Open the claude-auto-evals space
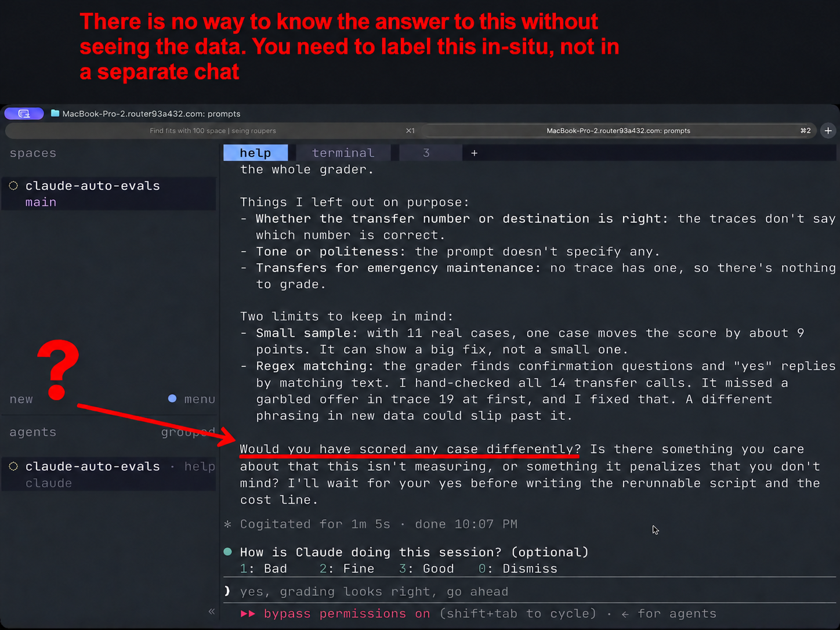This screenshot has width=840, height=630. (x=109, y=194)
